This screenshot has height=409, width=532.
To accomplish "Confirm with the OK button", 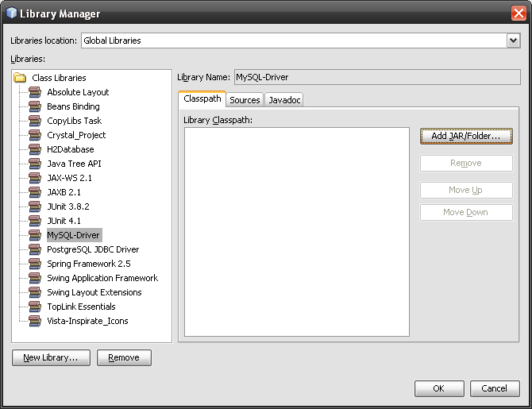I will click(x=438, y=388).
